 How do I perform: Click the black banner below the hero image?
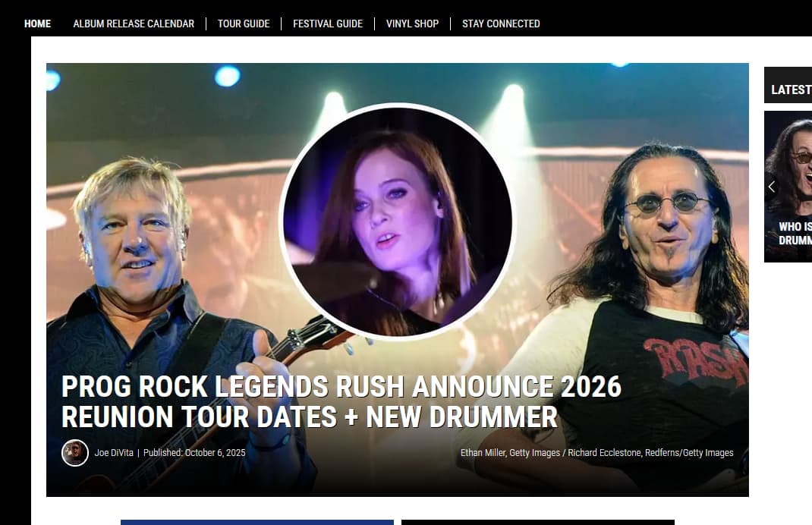click(x=538, y=523)
